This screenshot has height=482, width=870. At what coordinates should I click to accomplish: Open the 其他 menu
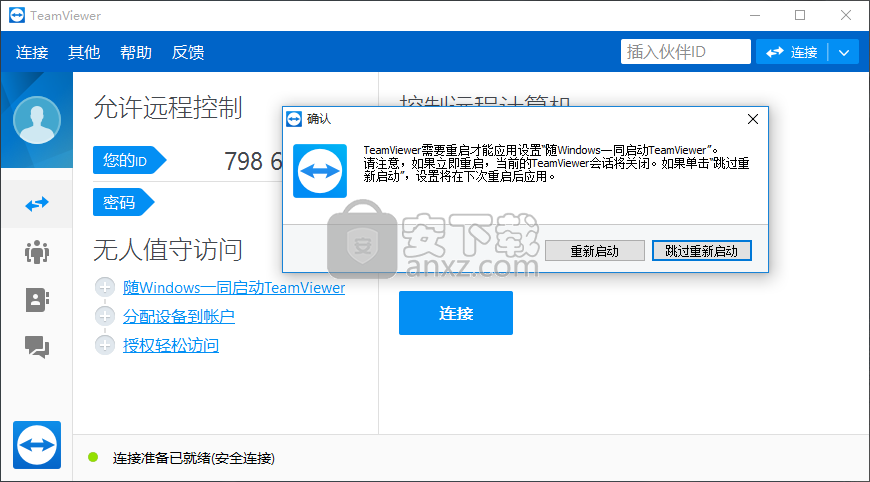pos(84,52)
